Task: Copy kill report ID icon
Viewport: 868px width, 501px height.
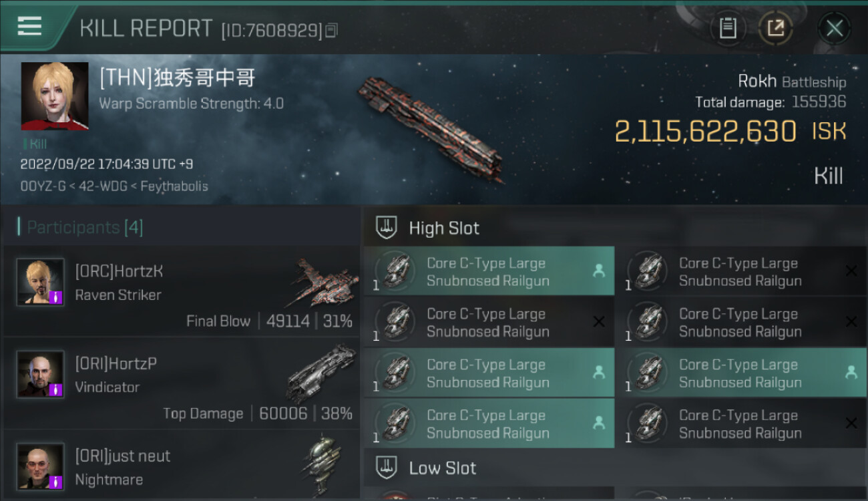Action: tap(332, 30)
